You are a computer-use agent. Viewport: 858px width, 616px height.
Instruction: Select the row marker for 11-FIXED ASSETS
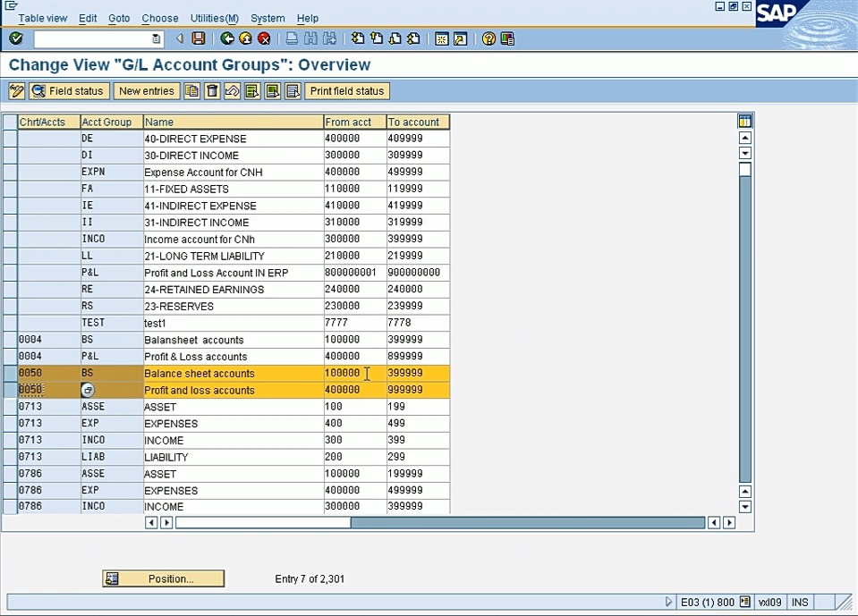(x=11, y=189)
